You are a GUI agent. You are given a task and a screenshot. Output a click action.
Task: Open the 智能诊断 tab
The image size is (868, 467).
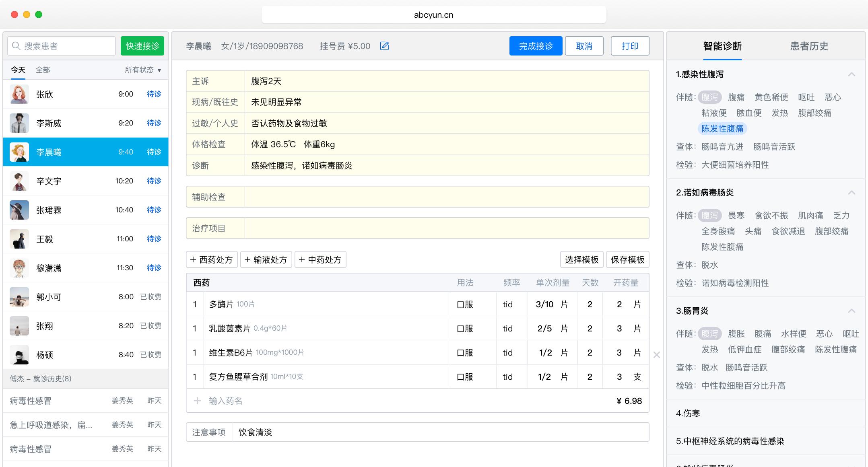tap(722, 46)
